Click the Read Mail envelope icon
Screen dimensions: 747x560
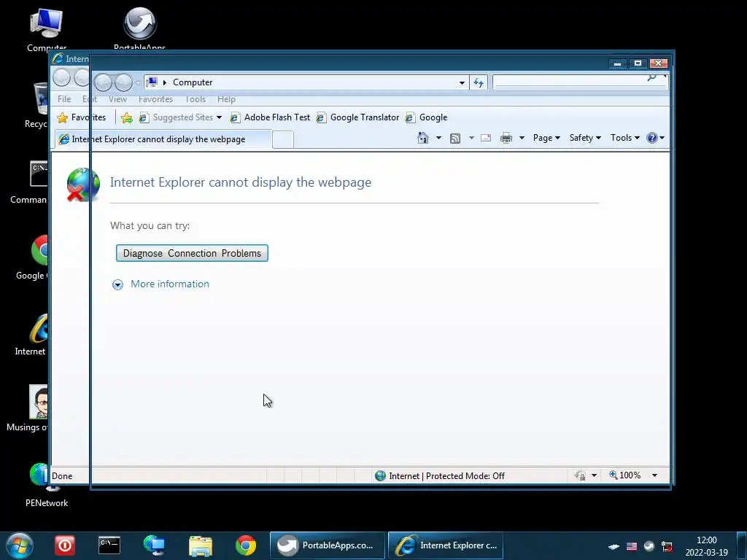pyautogui.click(x=485, y=138)
